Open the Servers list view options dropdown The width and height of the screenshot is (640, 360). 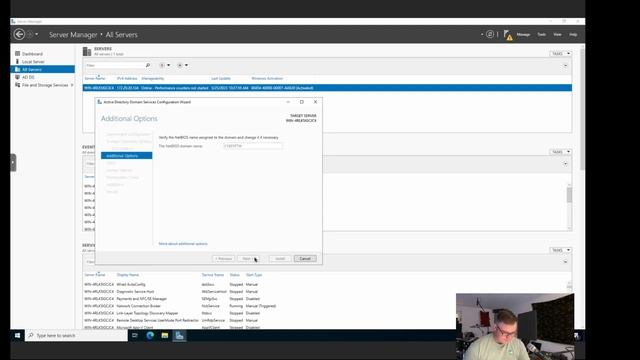pos(165,65)
